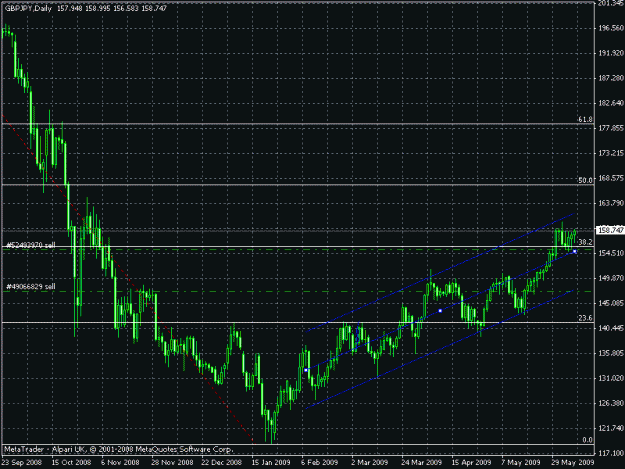This screenshot has width=625, height=469.
Task: Click the 177.855 price axis label
Action: [611, 128]
